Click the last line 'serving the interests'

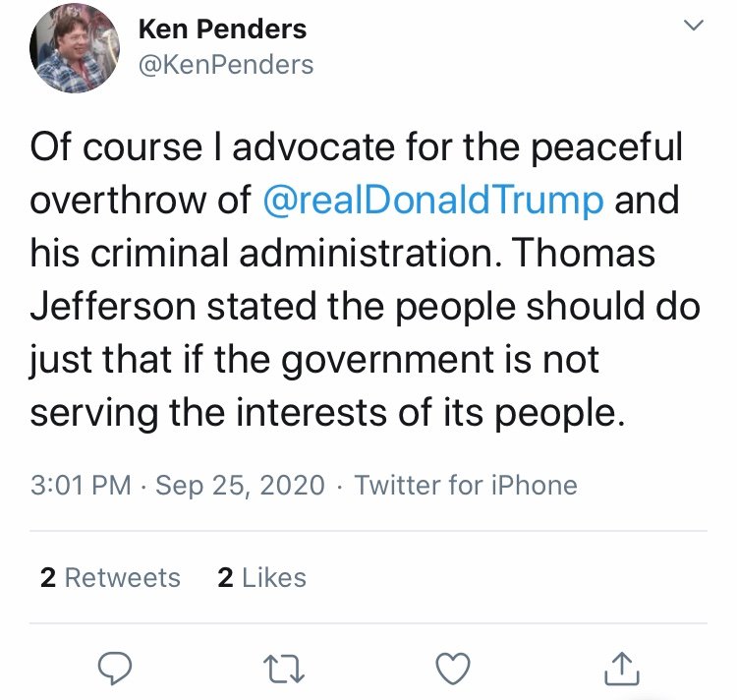point(328,413)
